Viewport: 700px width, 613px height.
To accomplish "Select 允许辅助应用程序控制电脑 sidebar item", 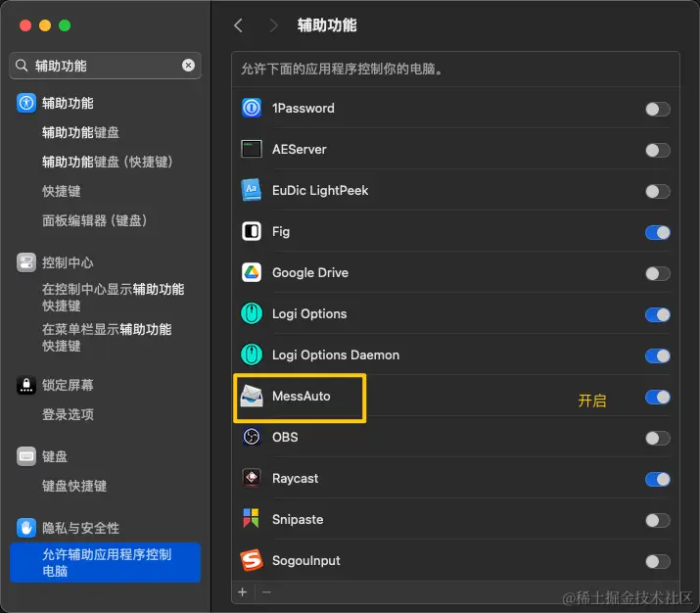I will point(106,562).
